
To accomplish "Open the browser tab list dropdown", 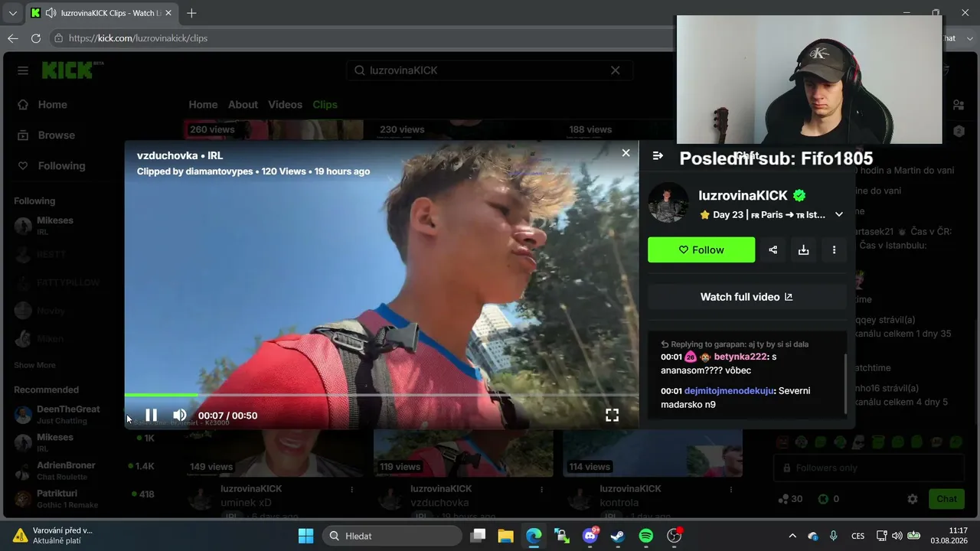I will point(12,13).
